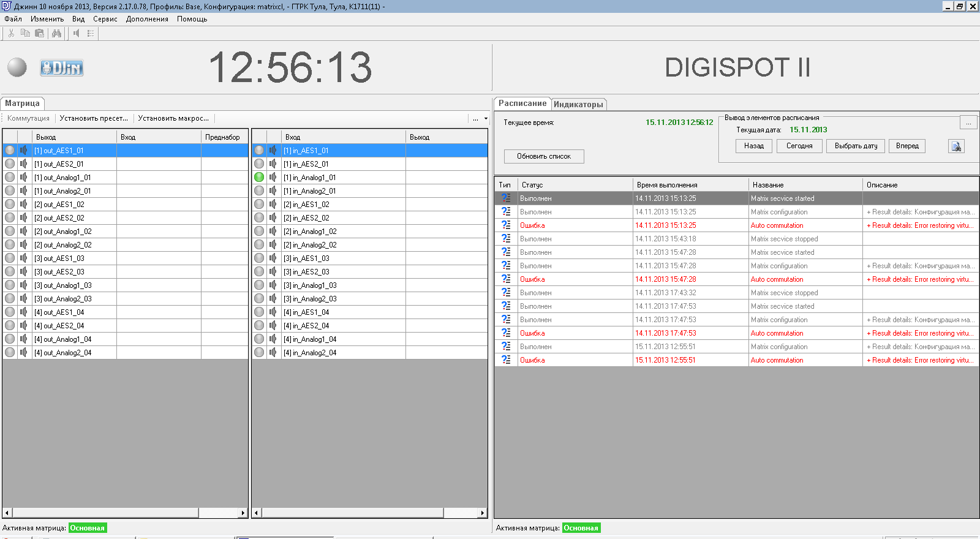Click the schedule report document icon
Screen dimensions: 980x539
coord(956,146)
